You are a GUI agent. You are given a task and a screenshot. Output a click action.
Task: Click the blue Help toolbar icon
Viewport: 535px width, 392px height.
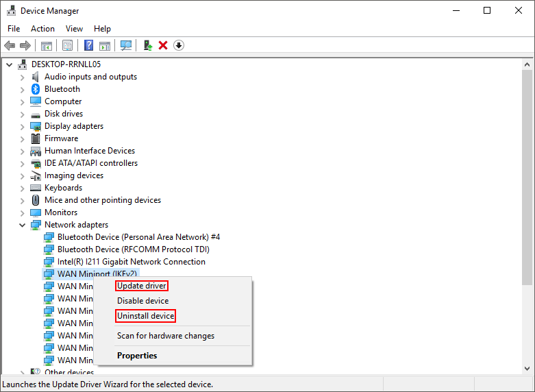[89, 45]
